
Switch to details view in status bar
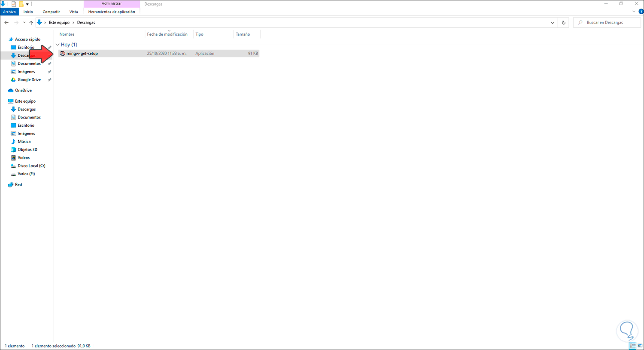pyautogui.click(x=632, y=346)
